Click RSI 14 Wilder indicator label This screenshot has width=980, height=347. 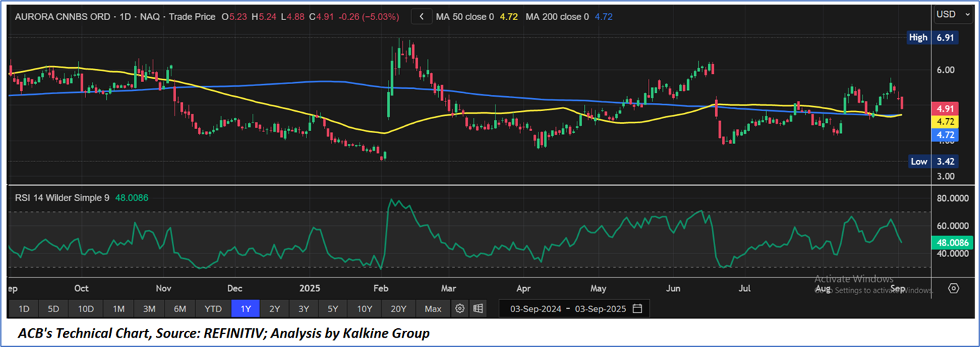[x=62, y=198]
